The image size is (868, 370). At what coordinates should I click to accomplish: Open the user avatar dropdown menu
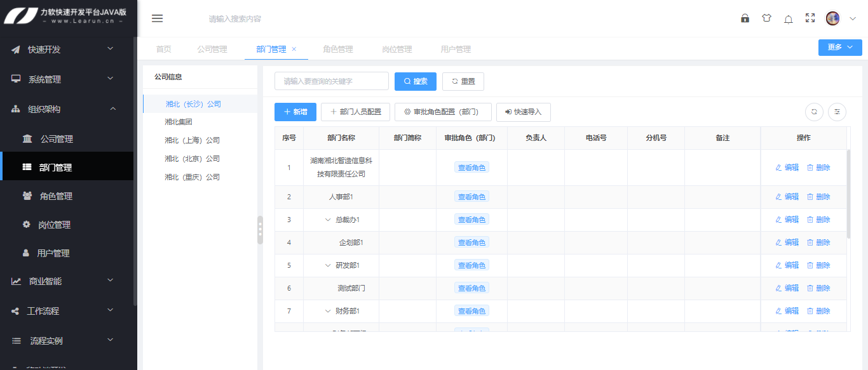pyautogui.click(x=832, y=18)
